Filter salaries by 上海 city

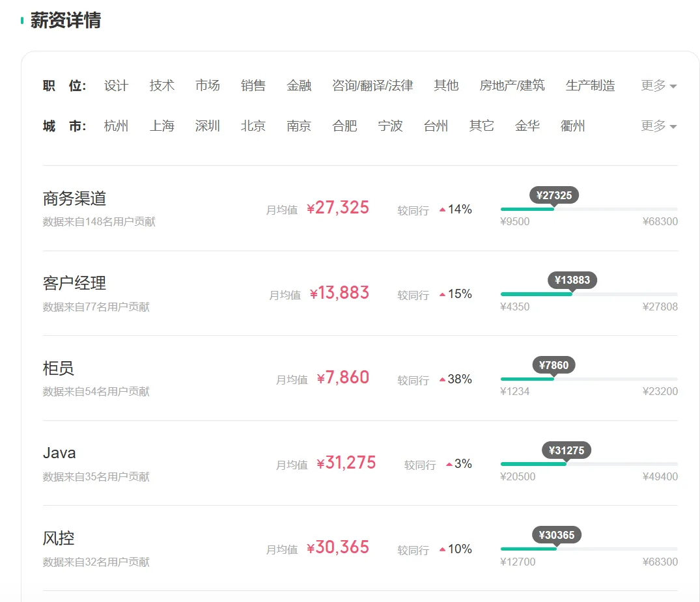pos(161,126)
